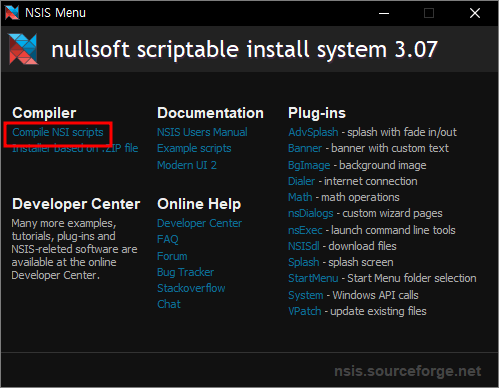Open the Bug Tracker link
The image size is (499, 388).
point(185,272)
